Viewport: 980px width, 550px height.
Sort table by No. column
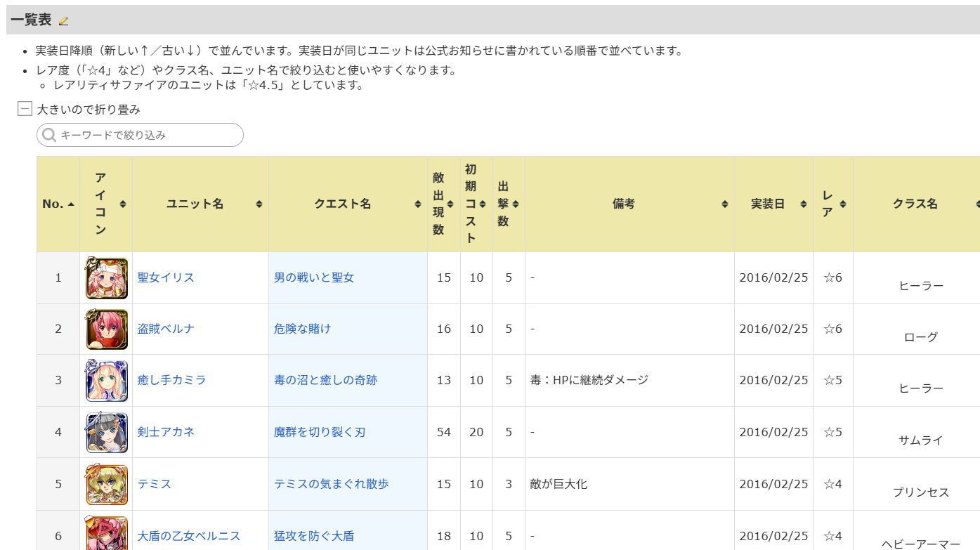58,204
